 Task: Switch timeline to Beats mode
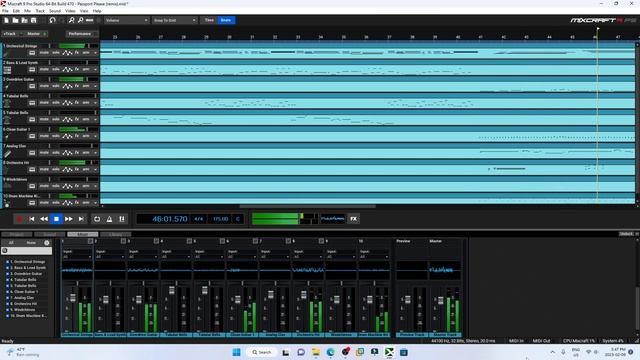point(226,20)
